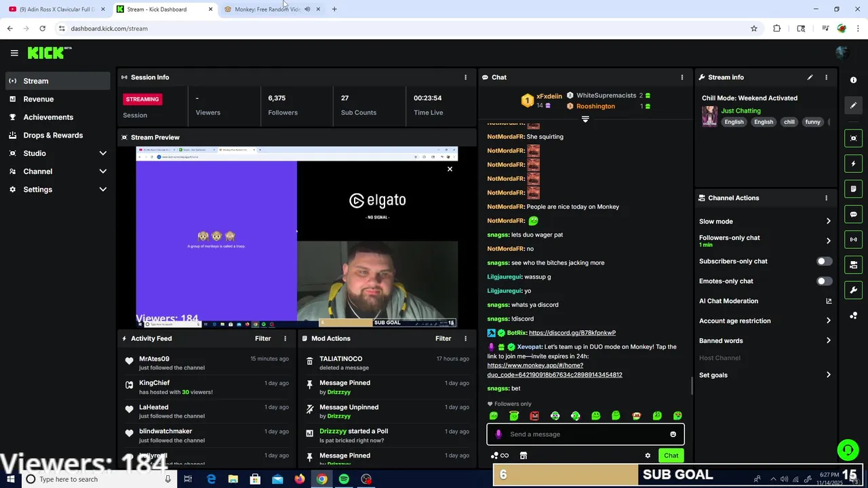
Task: Close the stream preview overlay
Action: pos(450,169)
